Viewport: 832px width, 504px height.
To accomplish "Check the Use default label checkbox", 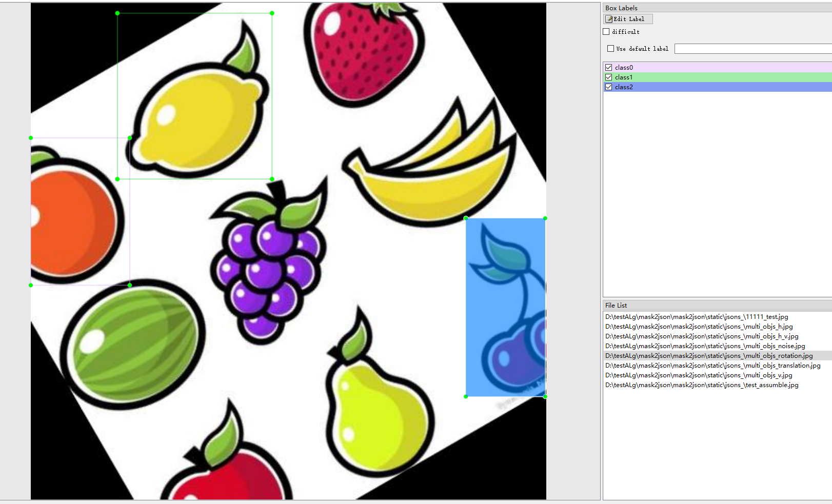I will point(610,49).
